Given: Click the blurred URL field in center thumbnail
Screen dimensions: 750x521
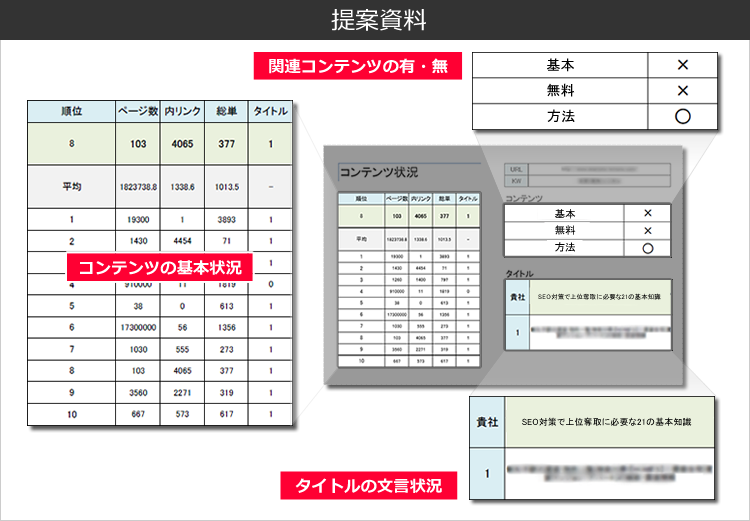Looking at the screenshot, I should (x=599, y=169).
